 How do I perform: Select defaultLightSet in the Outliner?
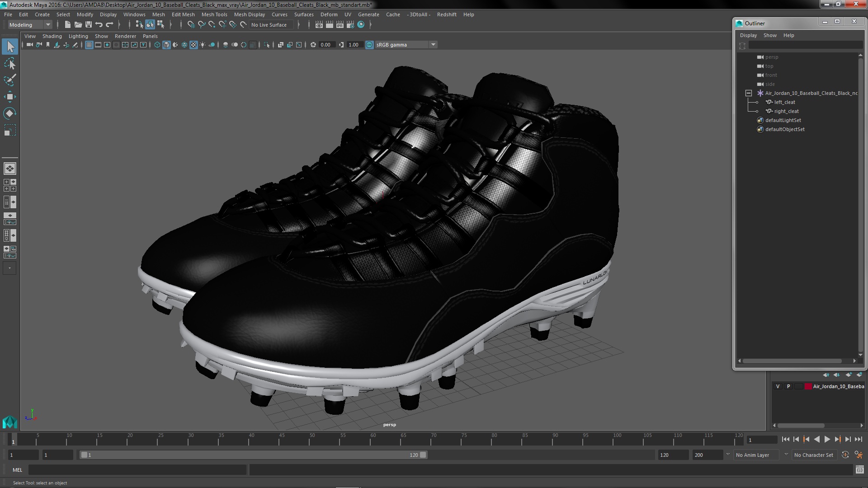point(783,120)
